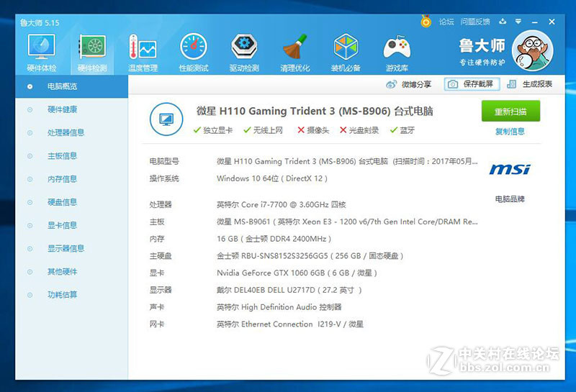Screen dimensions: 576x392
Task: Close the 鲁大师 window
Action: pyautogui.click(x=552, y=22)
